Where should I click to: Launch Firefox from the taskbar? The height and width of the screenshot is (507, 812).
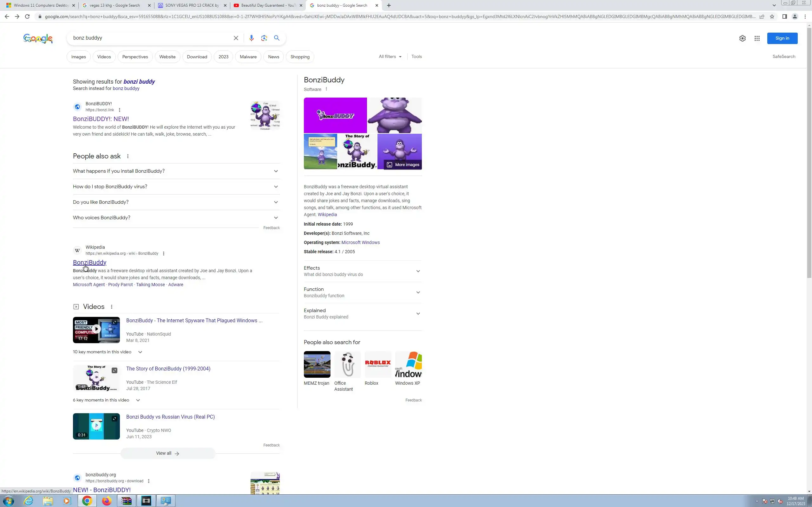[x=107, y=501]
